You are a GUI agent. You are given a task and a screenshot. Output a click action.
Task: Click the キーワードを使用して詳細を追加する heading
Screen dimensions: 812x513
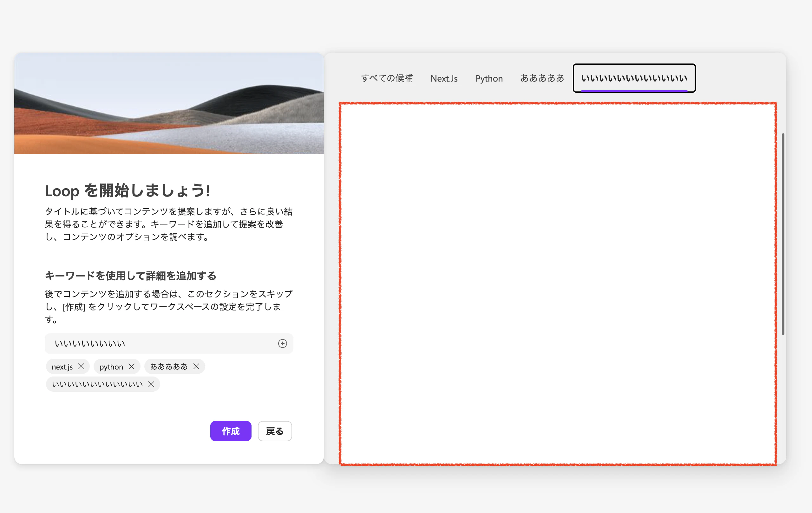(x=130, y=276)
